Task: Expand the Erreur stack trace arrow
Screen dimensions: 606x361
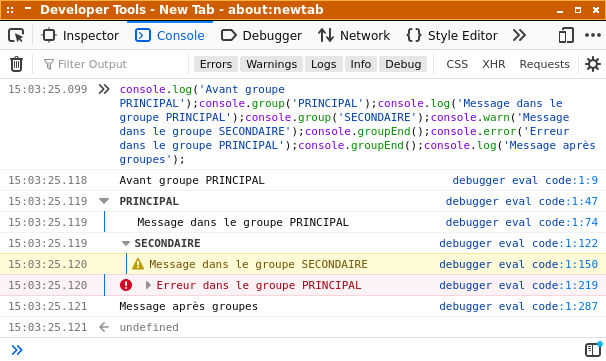Action: tap(148, 285)
